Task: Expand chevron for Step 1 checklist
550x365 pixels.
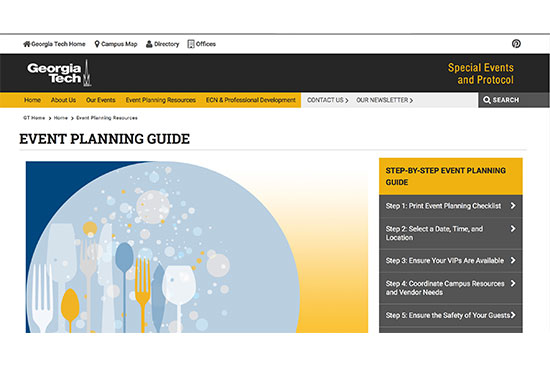Action: (x=513, y=205)
